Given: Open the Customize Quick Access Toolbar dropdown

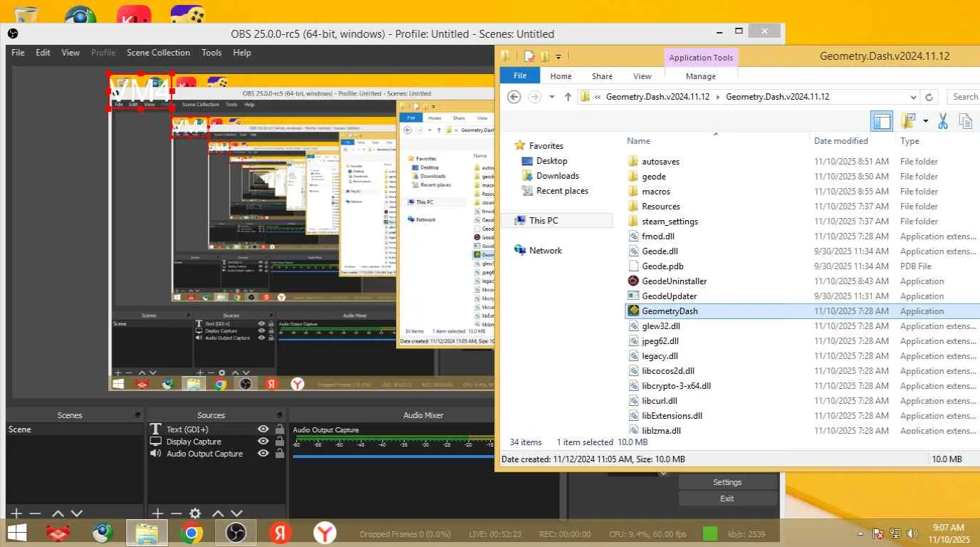Looking at the screenshot, I should click(558, 56).
